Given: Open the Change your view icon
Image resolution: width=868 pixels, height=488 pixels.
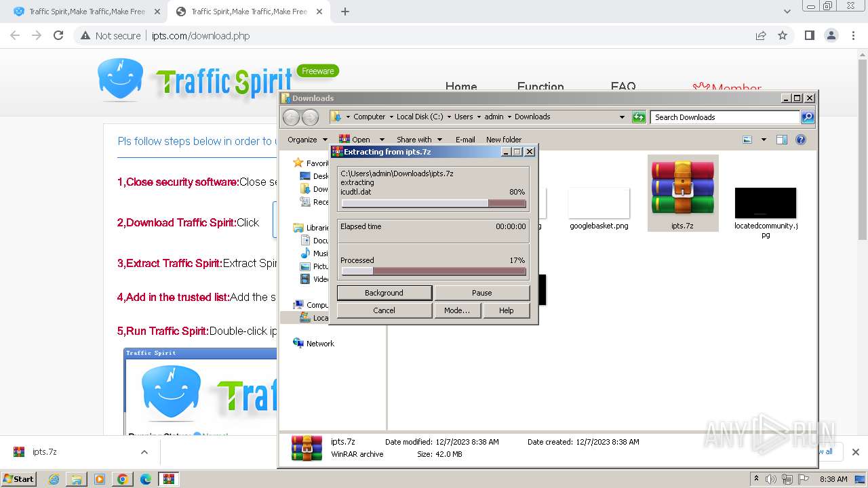Looking at the screenshot, I should click(x=747, y=140).
